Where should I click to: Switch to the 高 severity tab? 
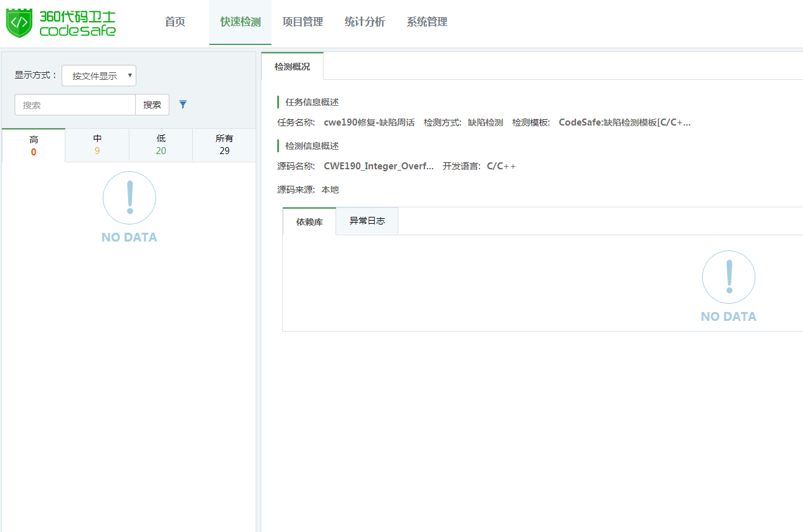[34, 145]
